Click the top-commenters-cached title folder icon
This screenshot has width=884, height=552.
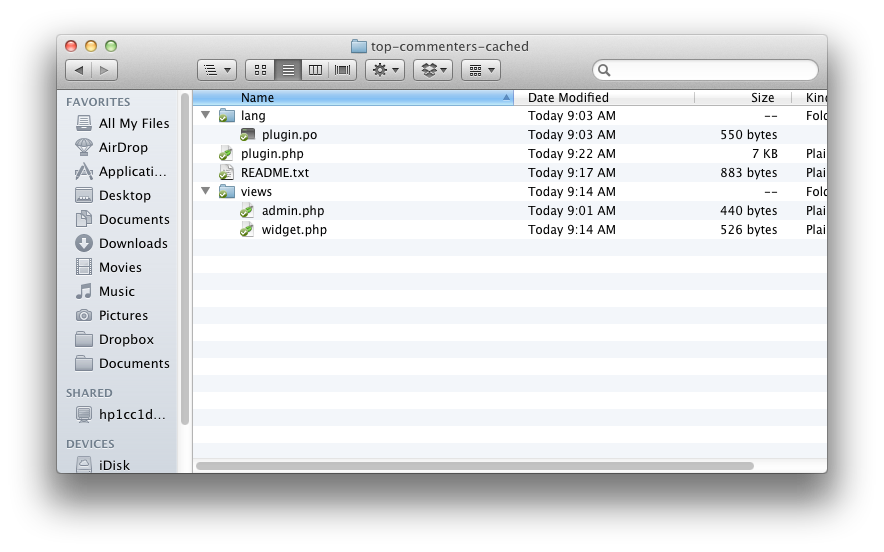click(x=359, y=46)
